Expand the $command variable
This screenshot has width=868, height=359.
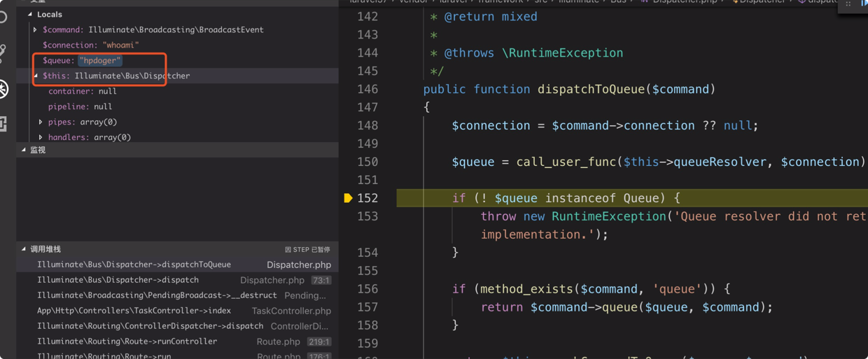(35, 30)
